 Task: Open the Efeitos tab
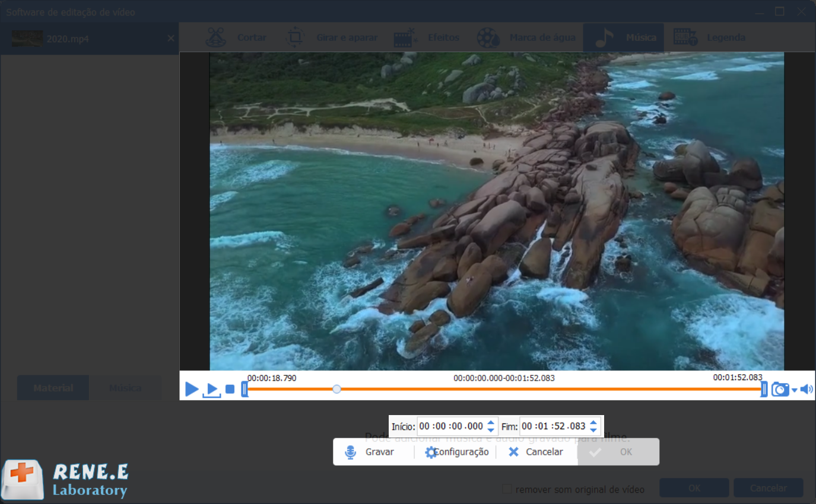[x=426, y=37]
